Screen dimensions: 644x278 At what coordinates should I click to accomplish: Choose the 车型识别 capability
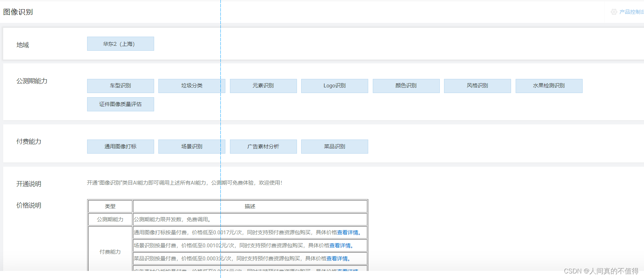tap(121, 86)
